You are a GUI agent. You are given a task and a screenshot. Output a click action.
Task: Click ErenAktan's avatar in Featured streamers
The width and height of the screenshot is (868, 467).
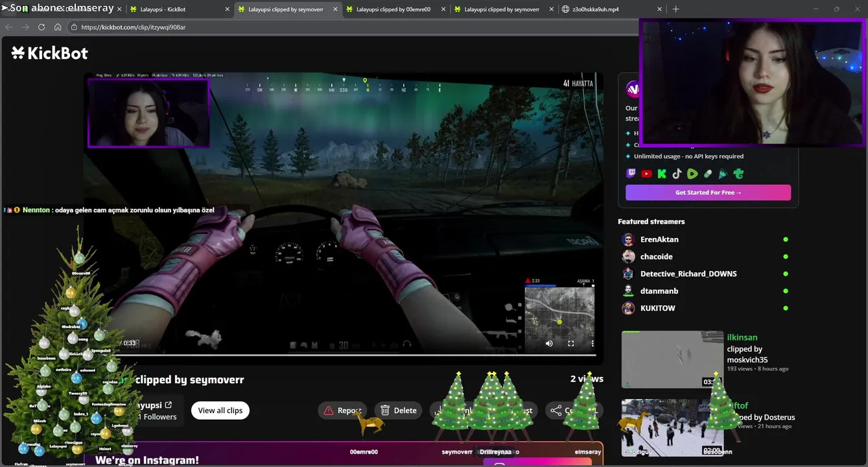pyautogui.click(x=628, y=239)
